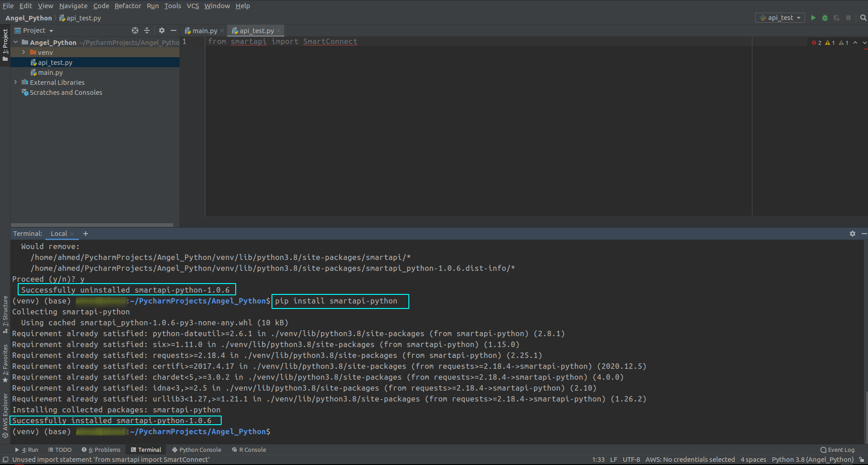Toggle the Z: Structure side panel
The image size is (868, 465).
coord(5,314)
